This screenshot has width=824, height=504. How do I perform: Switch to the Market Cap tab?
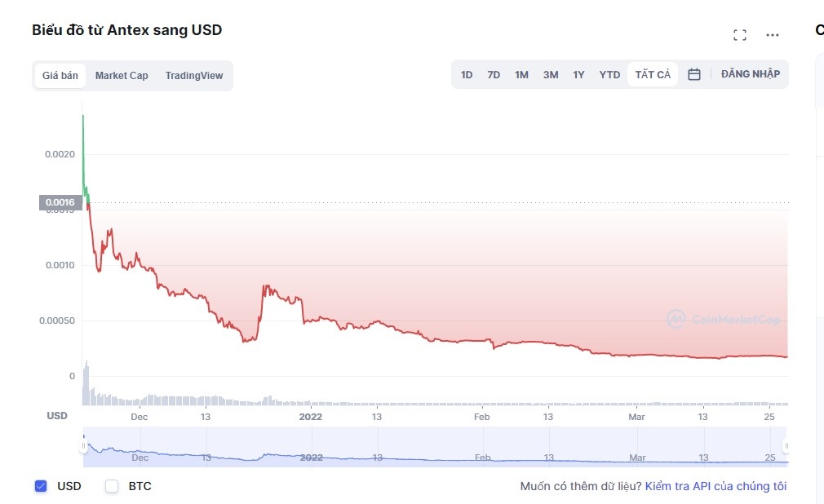click(x=122, y=75)
